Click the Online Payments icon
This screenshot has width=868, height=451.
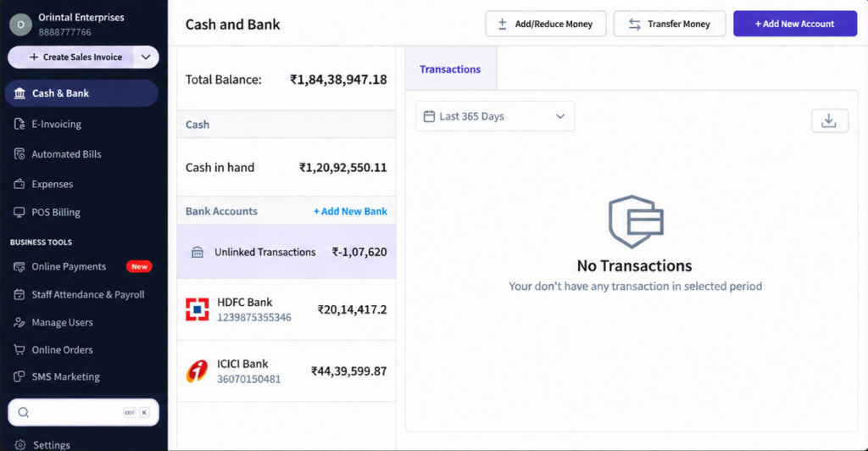coord(19,267)
